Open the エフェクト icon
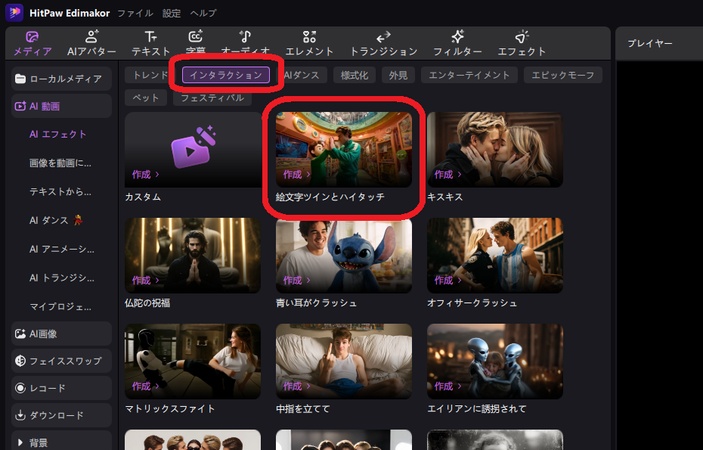 [521, 37]
